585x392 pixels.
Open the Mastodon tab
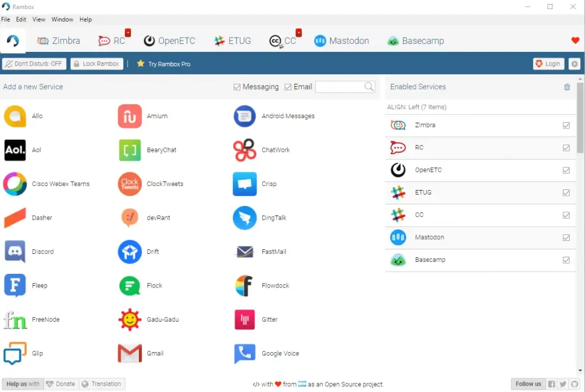click(342, 41)
